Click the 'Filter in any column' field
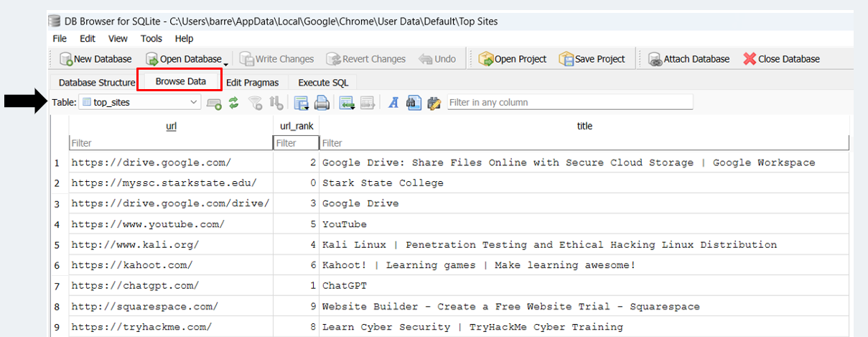Viewport: 868px width, 337px height. tap(570, 103)
